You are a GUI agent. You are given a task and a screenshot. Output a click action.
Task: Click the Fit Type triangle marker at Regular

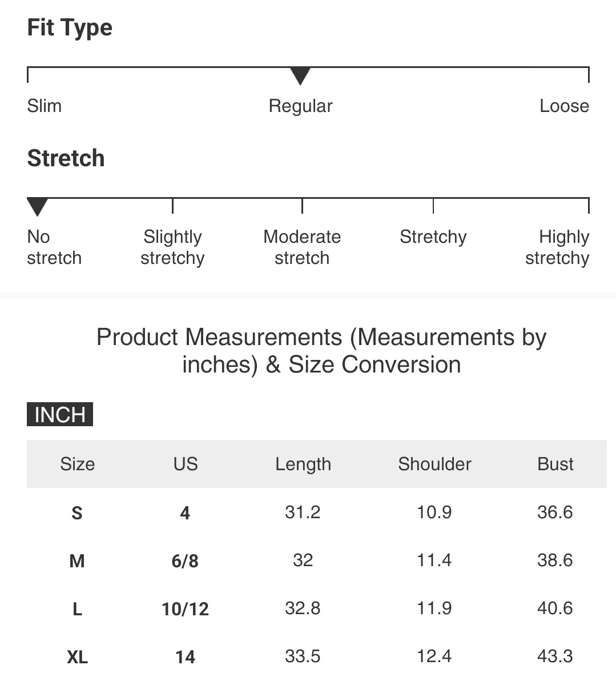(300, 75)
